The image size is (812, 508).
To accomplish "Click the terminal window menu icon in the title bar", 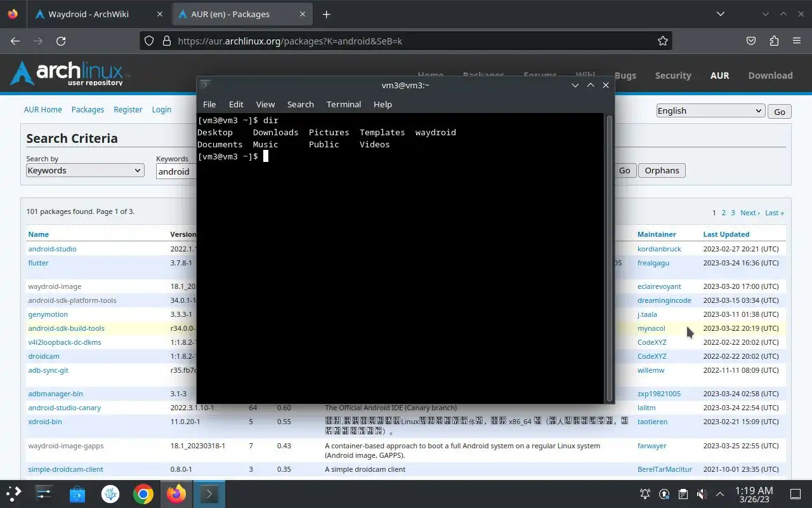I will [205, 84].
